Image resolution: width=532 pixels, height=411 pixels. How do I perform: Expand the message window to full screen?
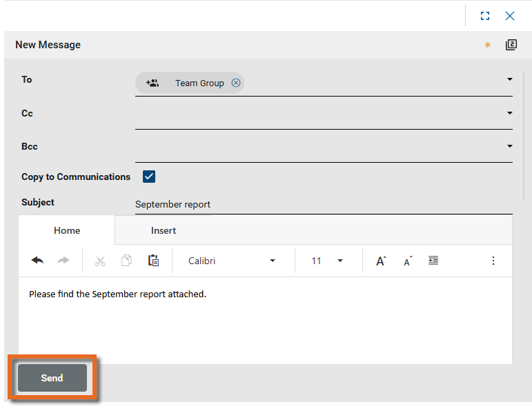[x=485, y=16]
